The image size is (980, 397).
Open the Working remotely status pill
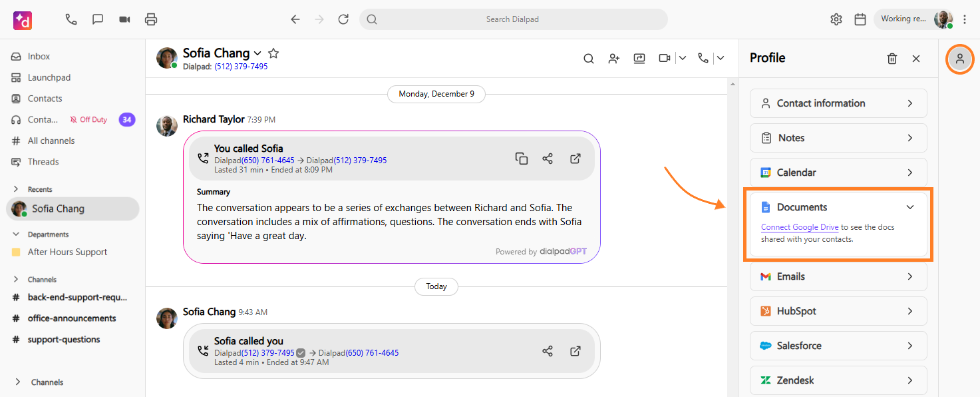tap(915, 19)
